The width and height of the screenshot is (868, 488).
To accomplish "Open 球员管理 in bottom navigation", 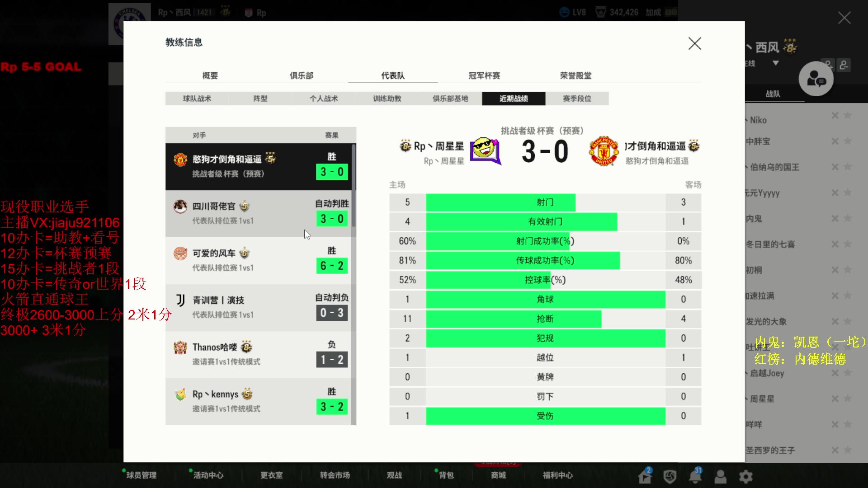I will (x=141, y=475).
